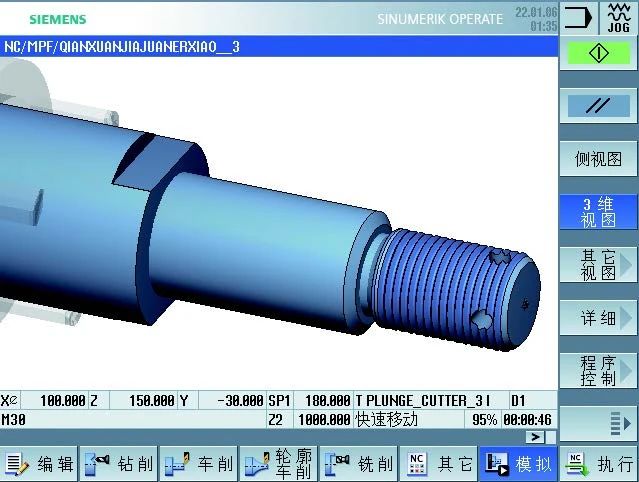Open the 其它 (Various) NC softkey
The image size is (639, 482).
point(439,464)
